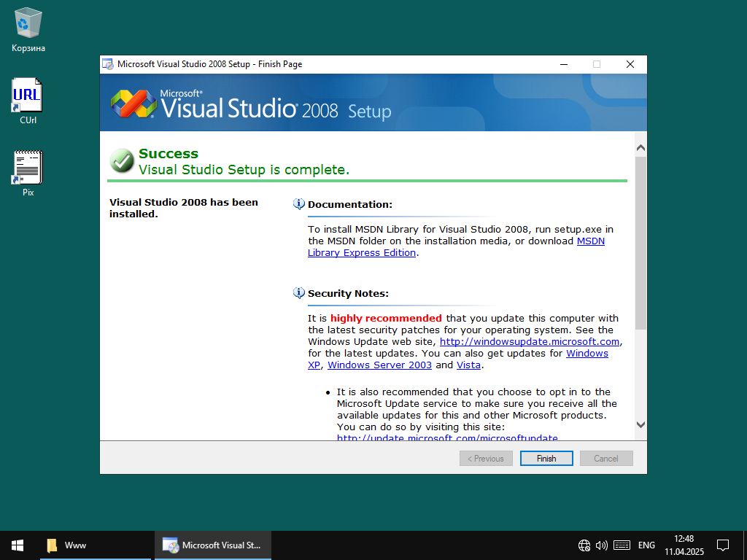Click 'Visual Studio 2008 has been installed.' text
The height and width of the screenshot is (560, 747).
(x=183, y=208)
